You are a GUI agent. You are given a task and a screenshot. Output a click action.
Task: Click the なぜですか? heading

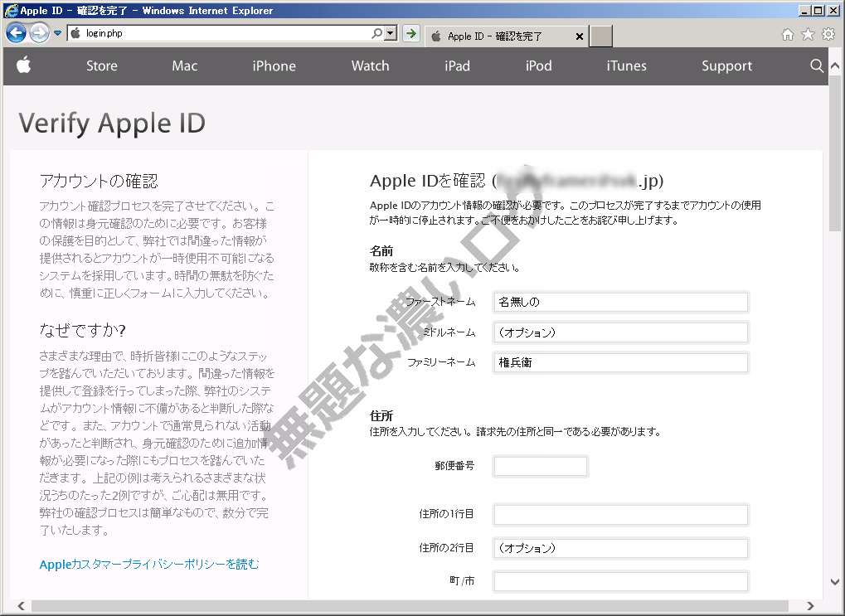point(82,330)
